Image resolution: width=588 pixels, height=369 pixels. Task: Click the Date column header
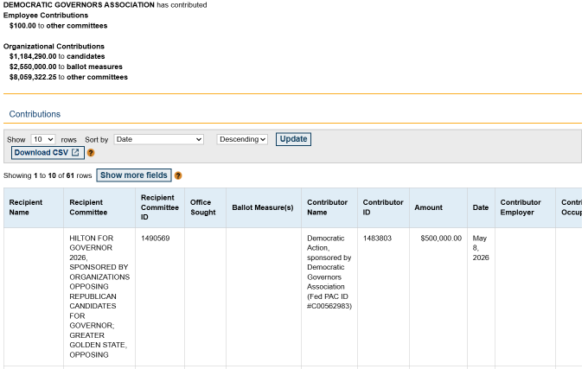click(x=481, y=207)
